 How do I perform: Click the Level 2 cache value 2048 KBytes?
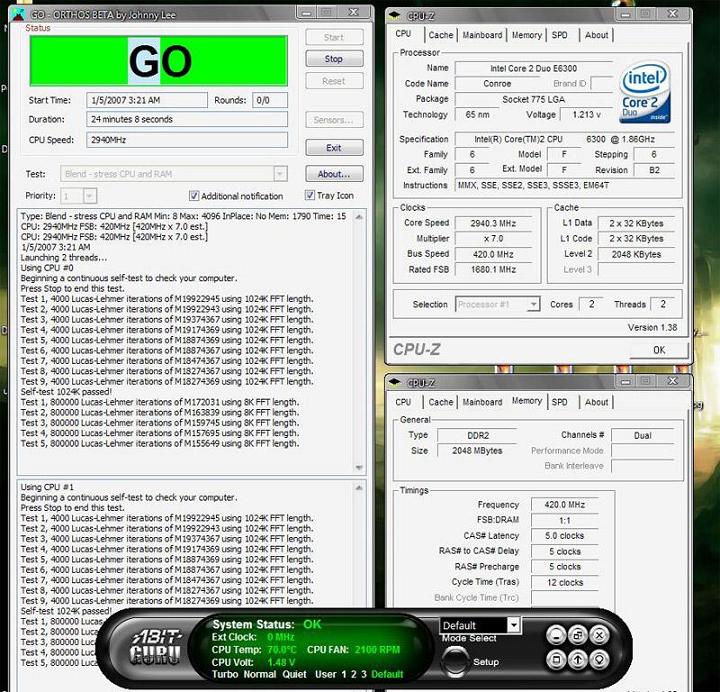[636, 254]
